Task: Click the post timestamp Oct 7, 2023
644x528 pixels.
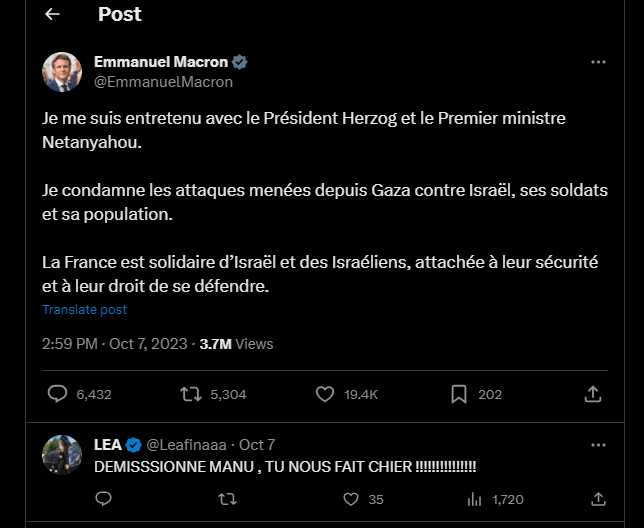Action: (x=148, y=343)
